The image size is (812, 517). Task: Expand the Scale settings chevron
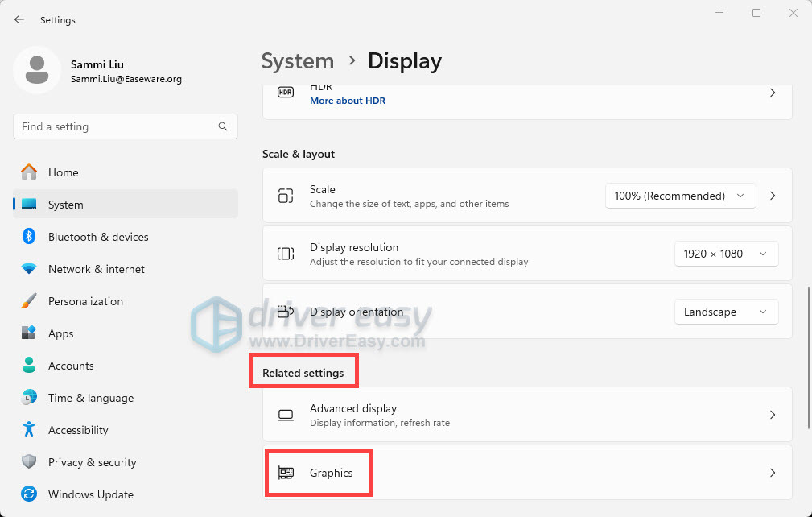pyautogui.click(x=773, y=196)
